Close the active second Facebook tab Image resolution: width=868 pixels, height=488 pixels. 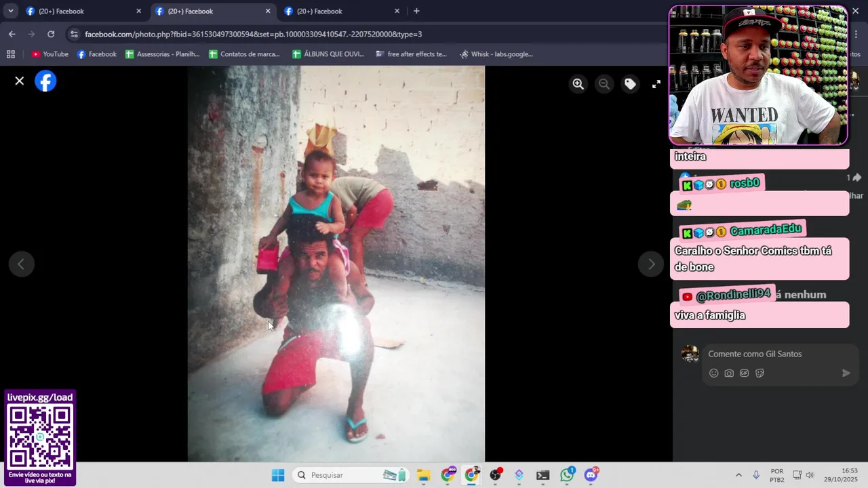pos(268,11)
